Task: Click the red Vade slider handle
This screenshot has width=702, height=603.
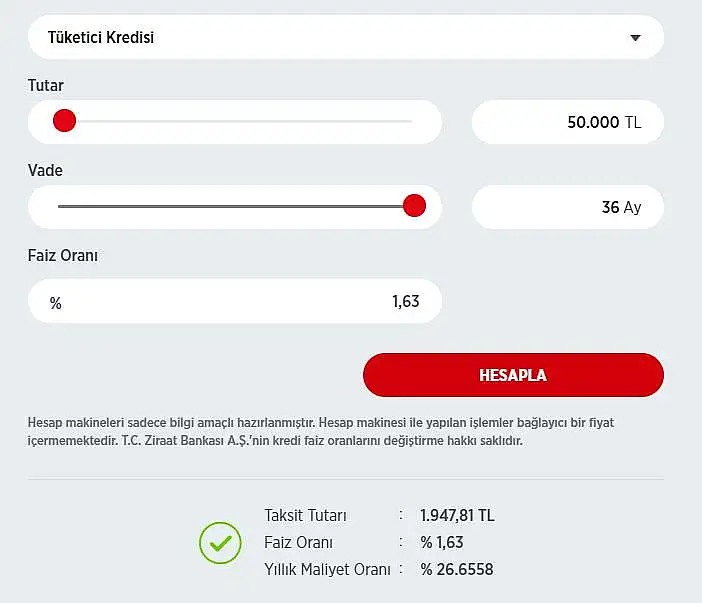Action: [414, 206]
